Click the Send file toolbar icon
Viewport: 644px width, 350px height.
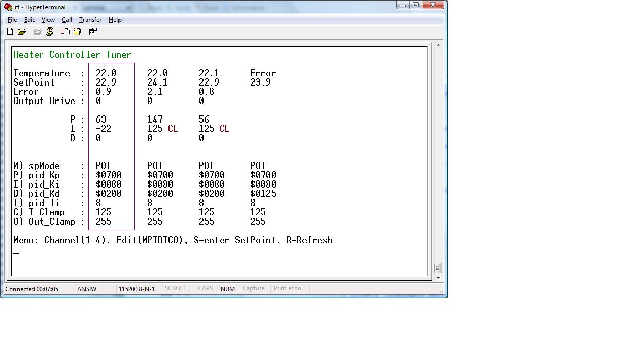point(65,31)
